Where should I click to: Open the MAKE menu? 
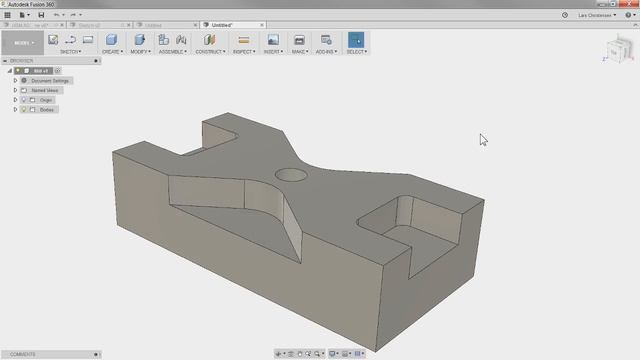point(300,52)
